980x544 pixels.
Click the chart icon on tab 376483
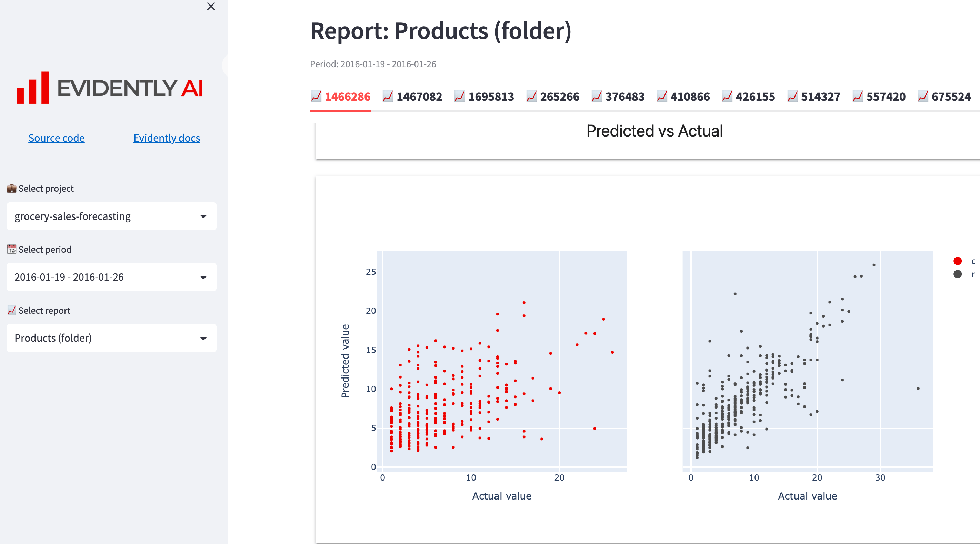tap(597, 97)
